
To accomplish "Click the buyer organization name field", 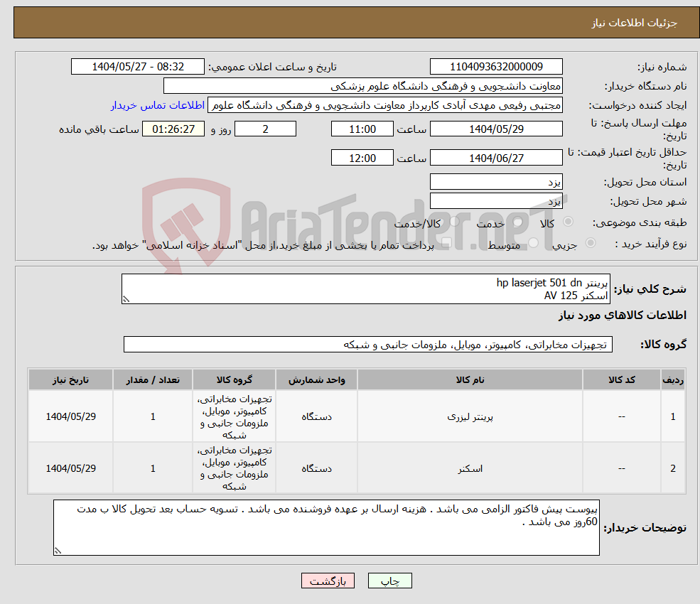I will 363,86.
